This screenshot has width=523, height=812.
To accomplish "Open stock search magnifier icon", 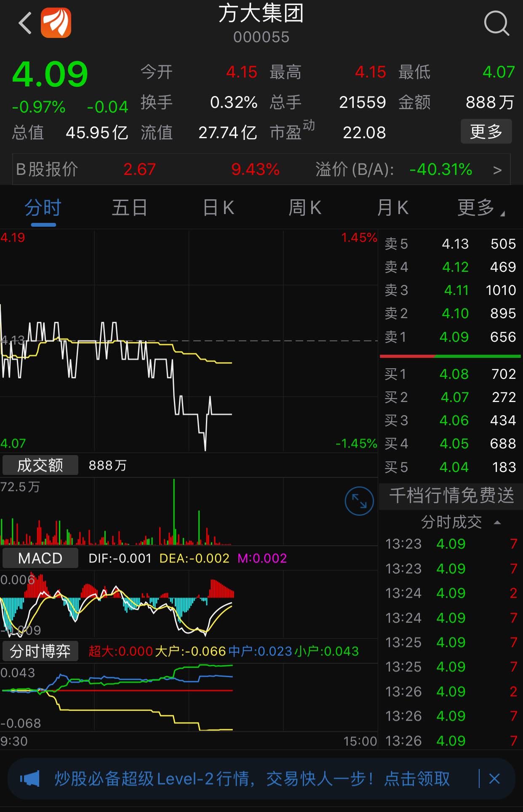I will pyautogui.click(x=496, y=23).
